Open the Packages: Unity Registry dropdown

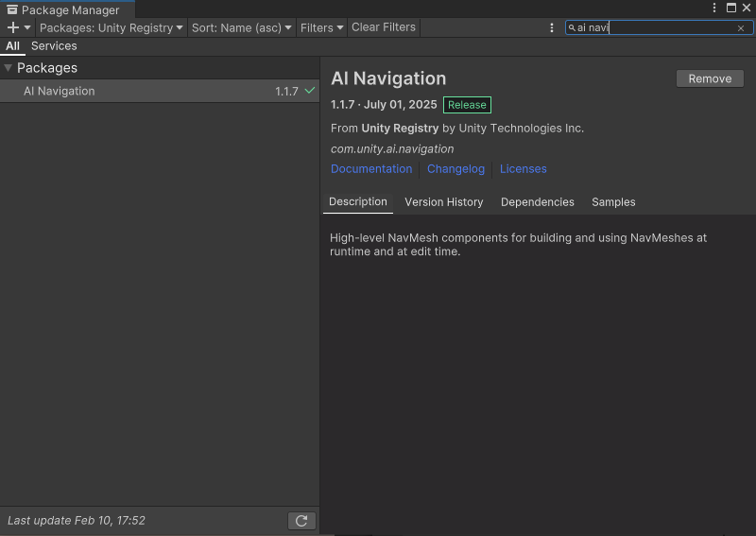tap(111, 27)
